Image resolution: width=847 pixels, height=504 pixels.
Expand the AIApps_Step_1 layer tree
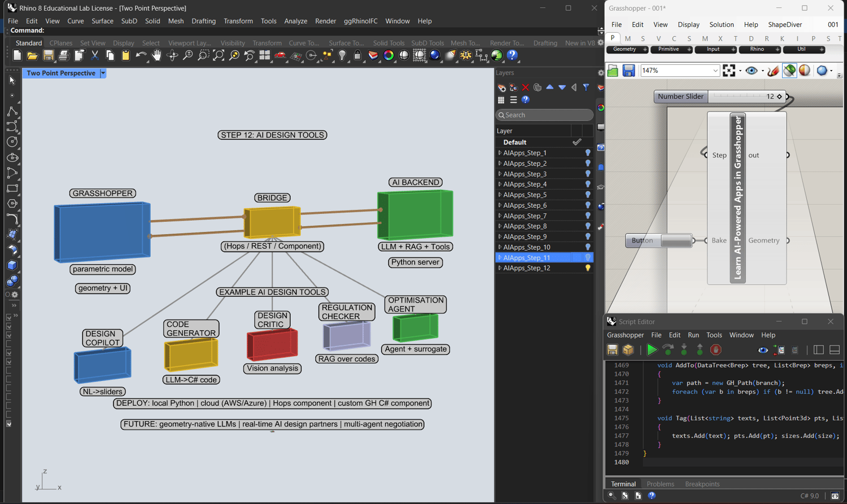coord(500,153)
